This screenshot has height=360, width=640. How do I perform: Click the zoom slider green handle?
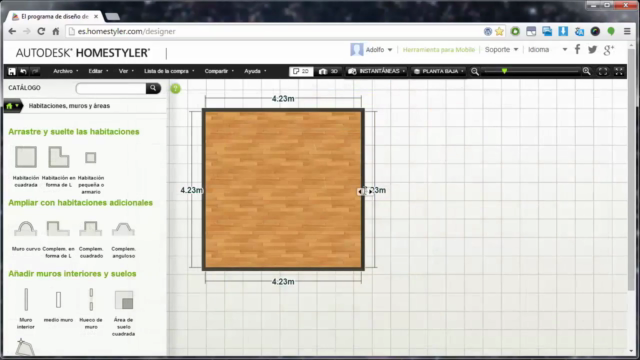coord(504,71)
